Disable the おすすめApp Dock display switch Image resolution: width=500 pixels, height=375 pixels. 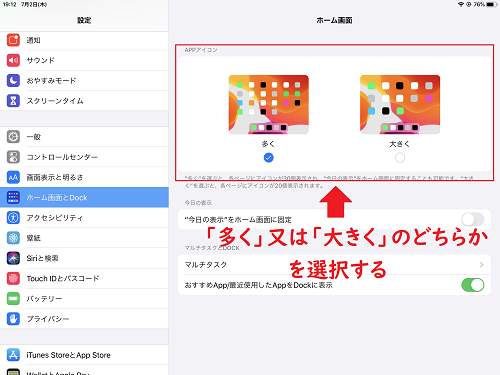[x=473, y=285]
